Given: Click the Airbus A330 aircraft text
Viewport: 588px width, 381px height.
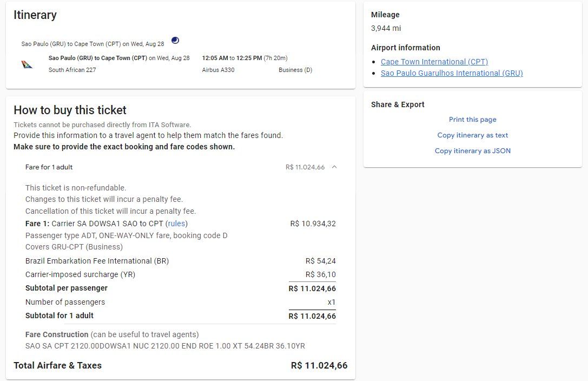Looking at the screenshot, I should [x=218, y=70].
